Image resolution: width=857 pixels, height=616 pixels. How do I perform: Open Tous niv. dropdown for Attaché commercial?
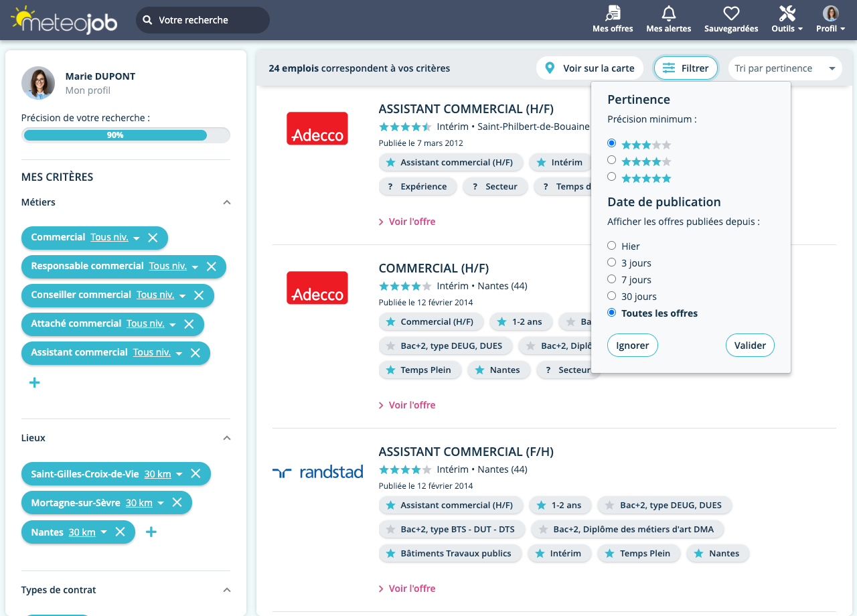coord(151,324)
